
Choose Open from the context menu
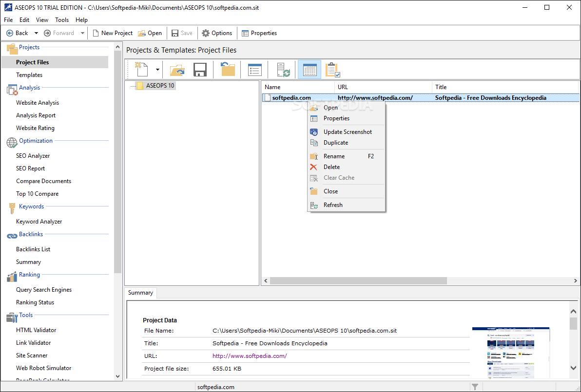(347, 108)
